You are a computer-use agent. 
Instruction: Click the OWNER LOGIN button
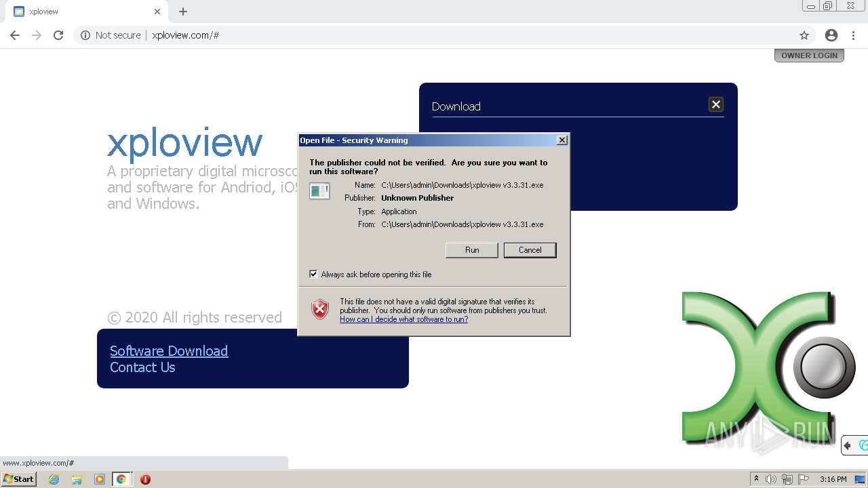[x=809, y=56]
